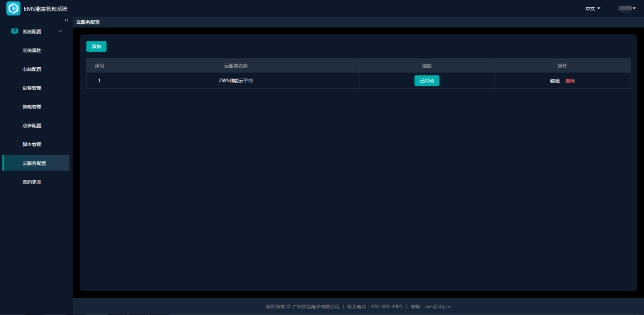Open the user account dropdown
Viewport: 644px width, 315px height.
tap(627, 8)
